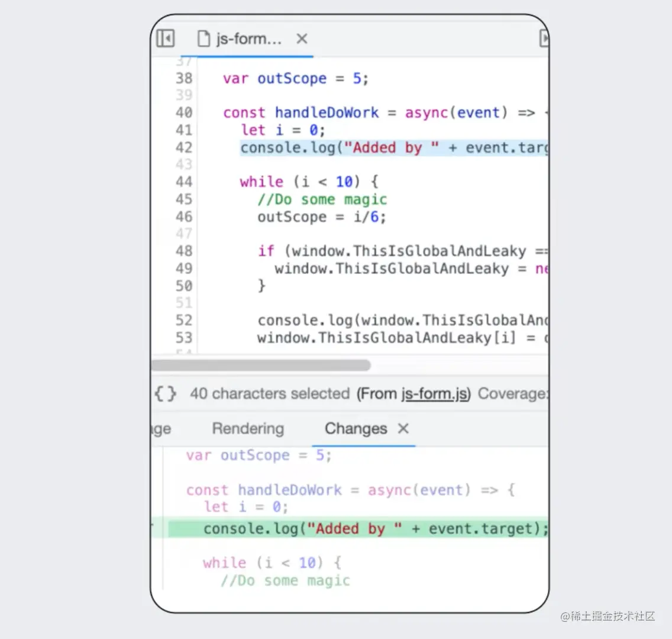Click the "let i = 0;" editor line
The width and height of the screenshot is (672, 639).
click(x=282, y=130)
